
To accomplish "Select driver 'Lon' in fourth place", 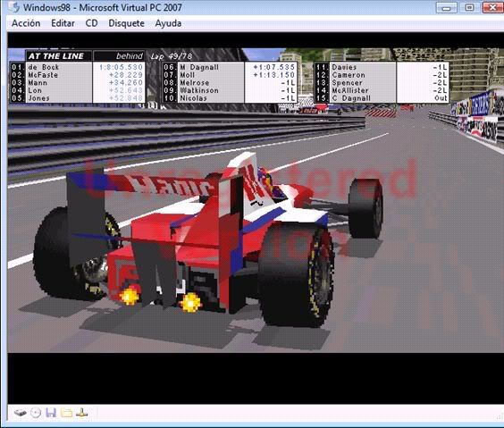I will point(35,90).
